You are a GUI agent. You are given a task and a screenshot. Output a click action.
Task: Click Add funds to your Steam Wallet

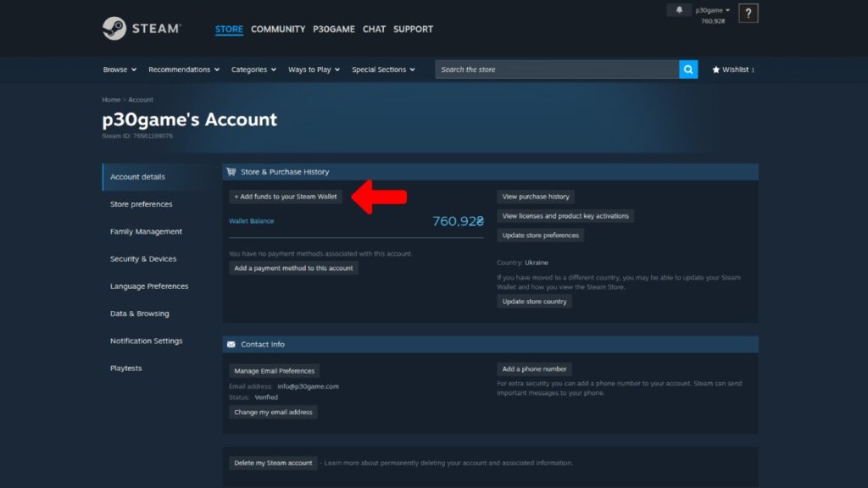[286, 197]
